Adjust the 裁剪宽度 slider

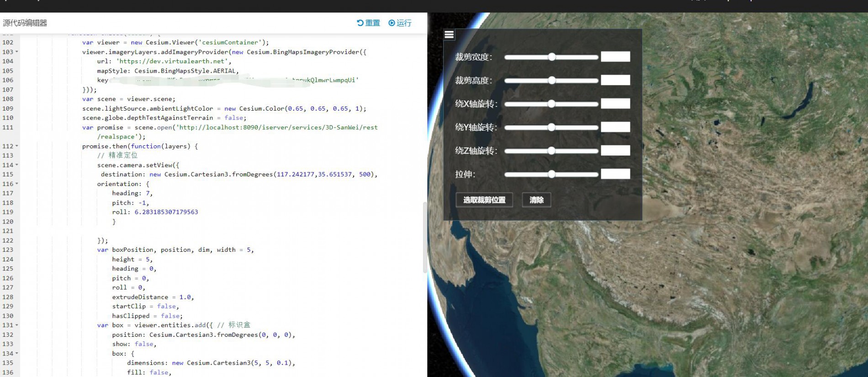coord(551,57)
